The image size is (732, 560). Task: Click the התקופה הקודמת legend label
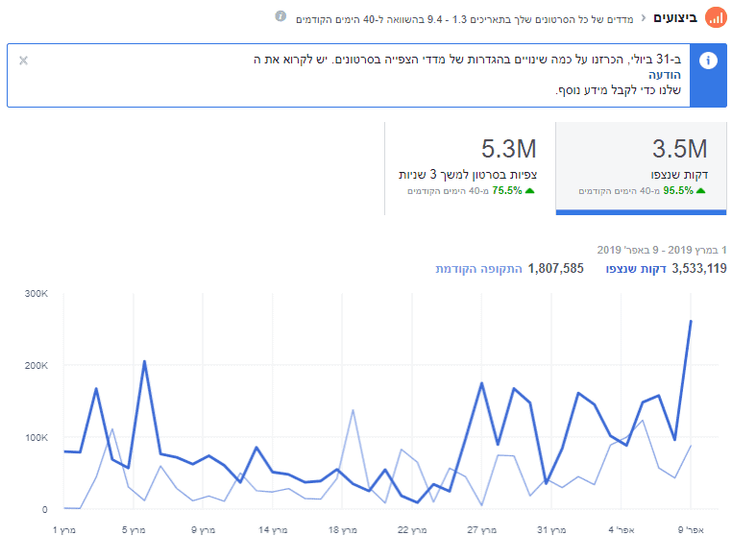478,268
